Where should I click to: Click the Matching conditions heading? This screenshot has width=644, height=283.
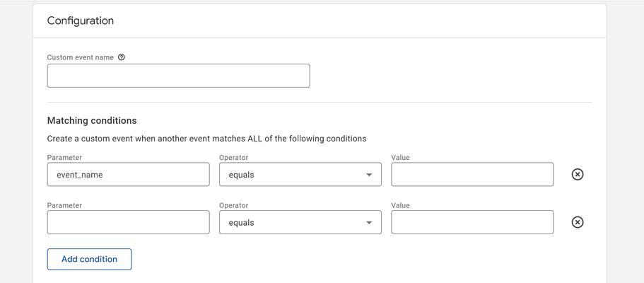coord(92,120)
